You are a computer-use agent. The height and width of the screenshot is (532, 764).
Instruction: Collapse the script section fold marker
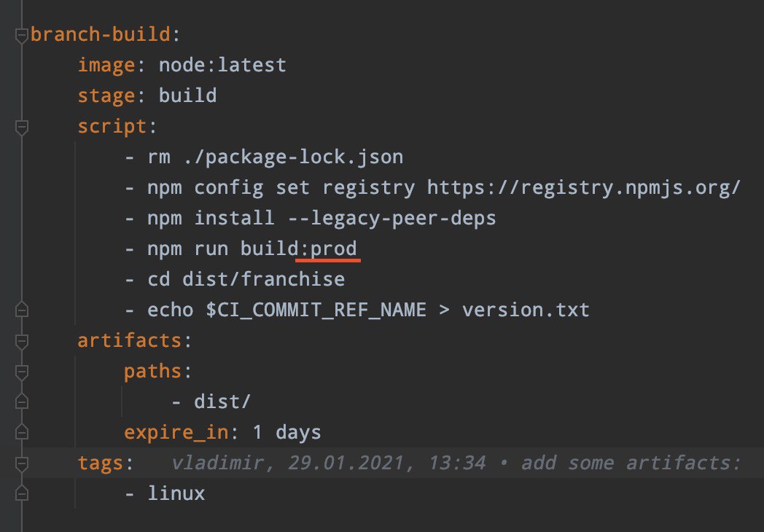tap(22, 128)
